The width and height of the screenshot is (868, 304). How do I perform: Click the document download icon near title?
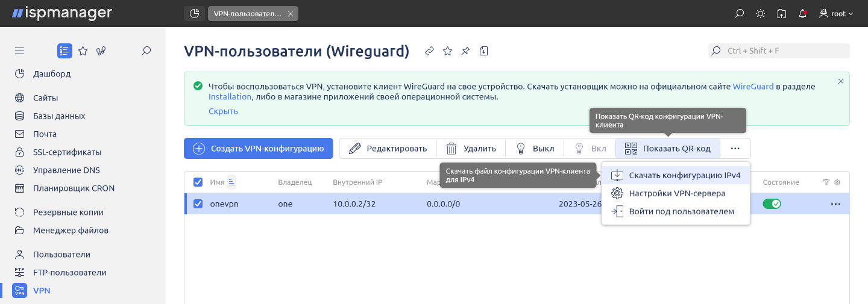pos(483,51)
